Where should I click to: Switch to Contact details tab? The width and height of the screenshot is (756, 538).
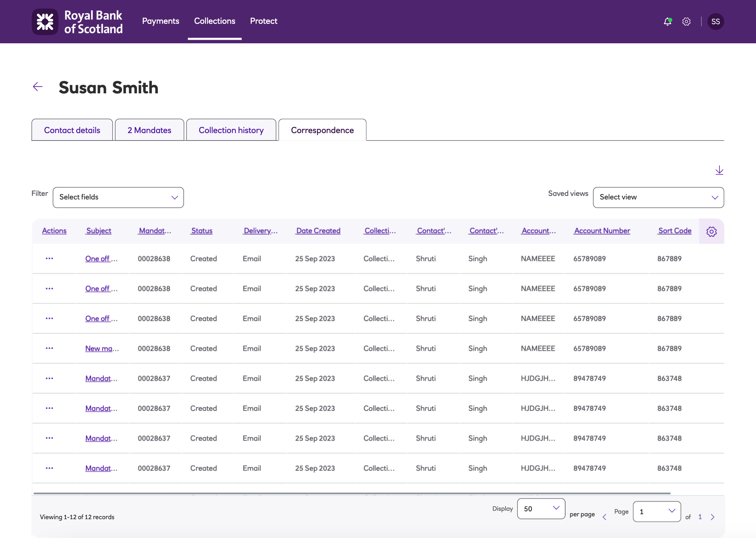(x=72, y=130)
